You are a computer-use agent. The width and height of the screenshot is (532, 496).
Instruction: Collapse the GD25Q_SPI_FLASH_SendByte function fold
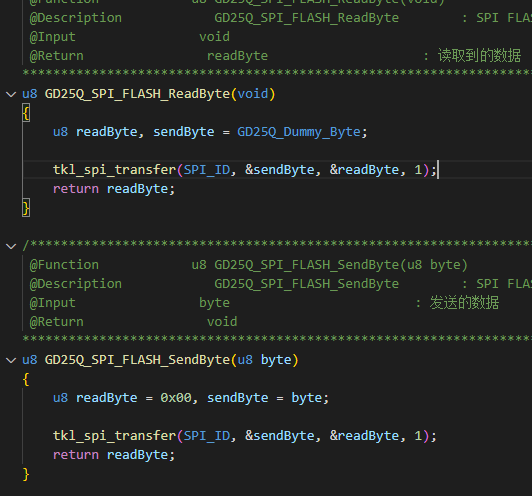pyautogui.click(x=11, y=360)
